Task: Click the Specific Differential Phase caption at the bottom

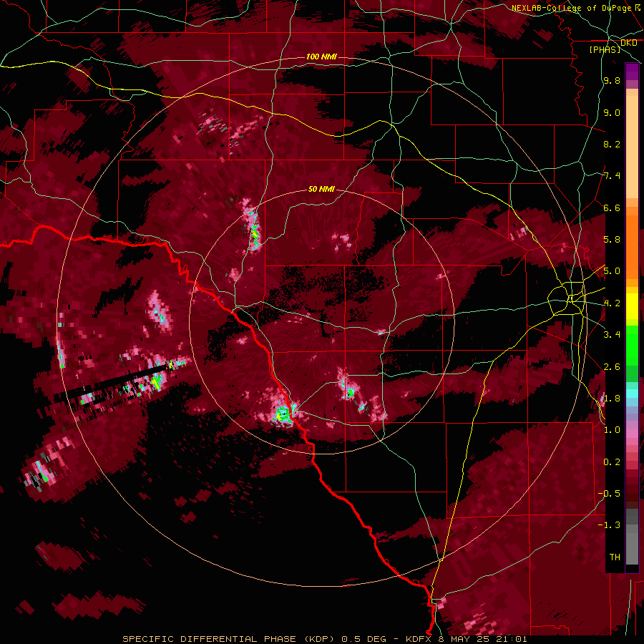Action: pos(325,639)
